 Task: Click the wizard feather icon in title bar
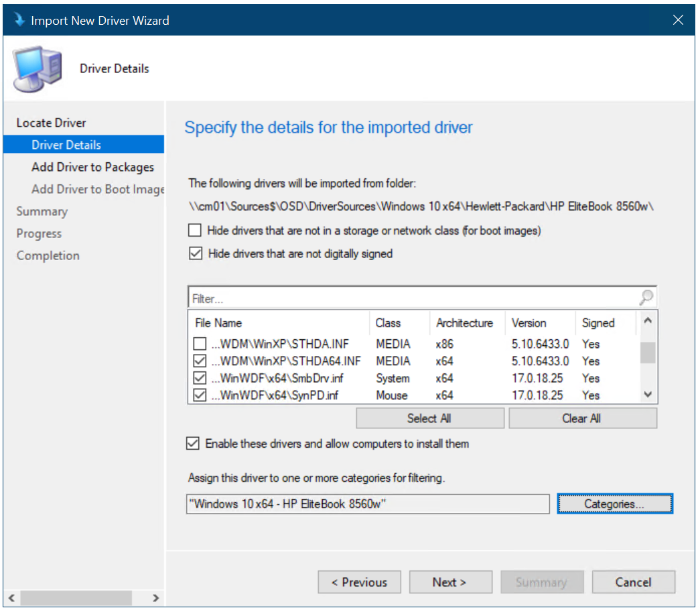click(x=19, y=19)
